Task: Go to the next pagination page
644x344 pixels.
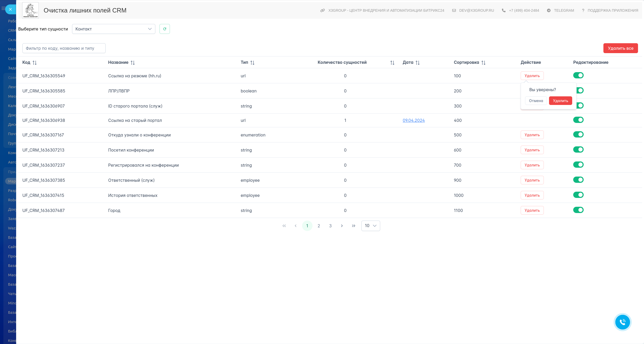Action: (342, 226)
